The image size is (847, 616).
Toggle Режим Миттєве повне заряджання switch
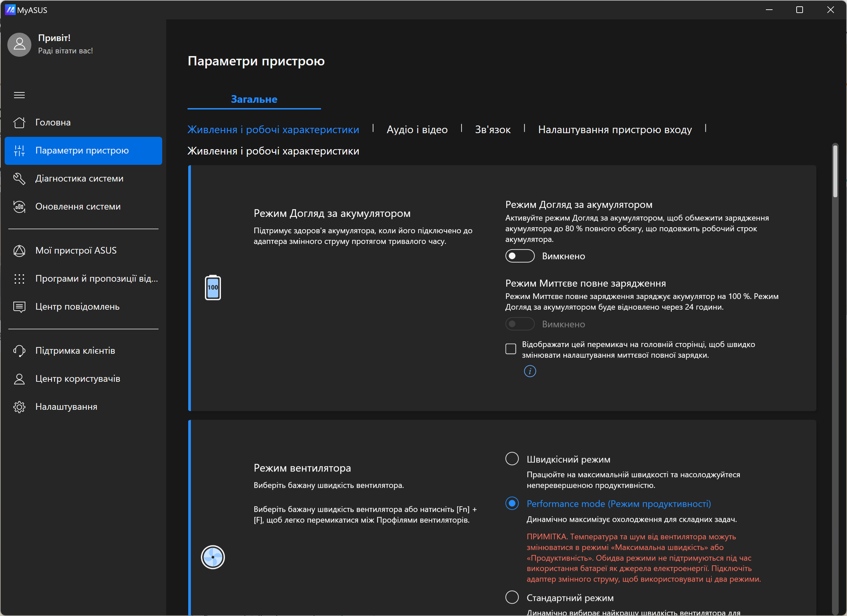coord(520,324)
